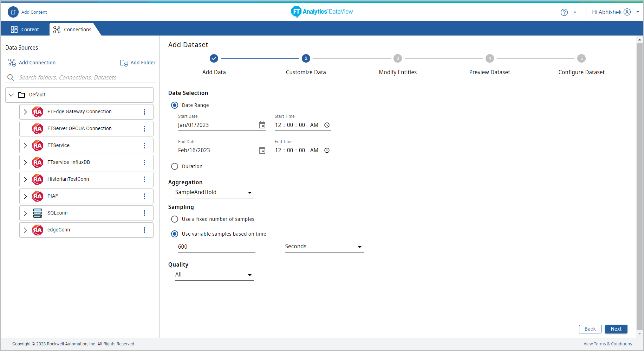
Task: Expand the PIAF connection tree node
Action: [x=25, y=196]
